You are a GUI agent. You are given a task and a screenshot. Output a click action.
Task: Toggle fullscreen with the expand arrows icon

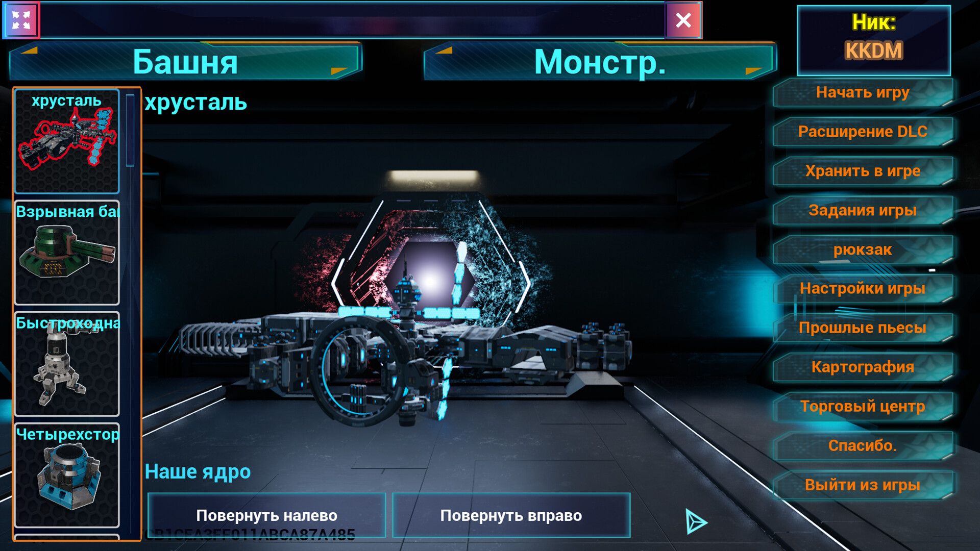(21, 20)
